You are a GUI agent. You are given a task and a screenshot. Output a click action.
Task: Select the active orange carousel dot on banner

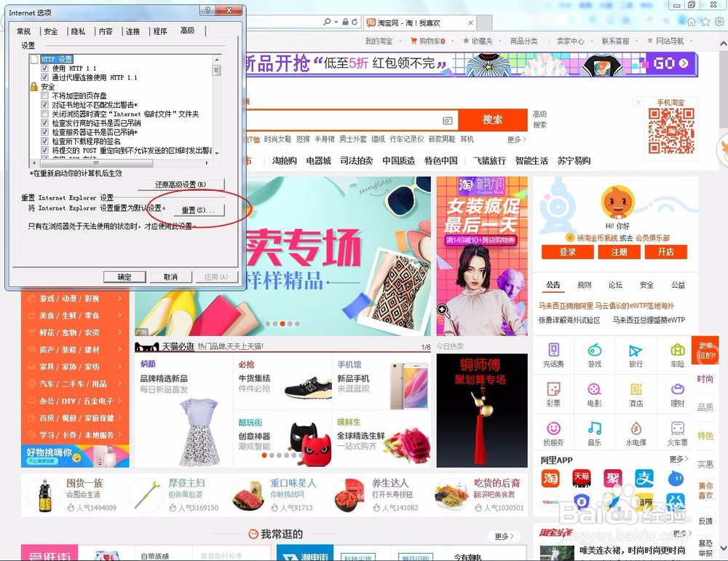click(282, 323)
